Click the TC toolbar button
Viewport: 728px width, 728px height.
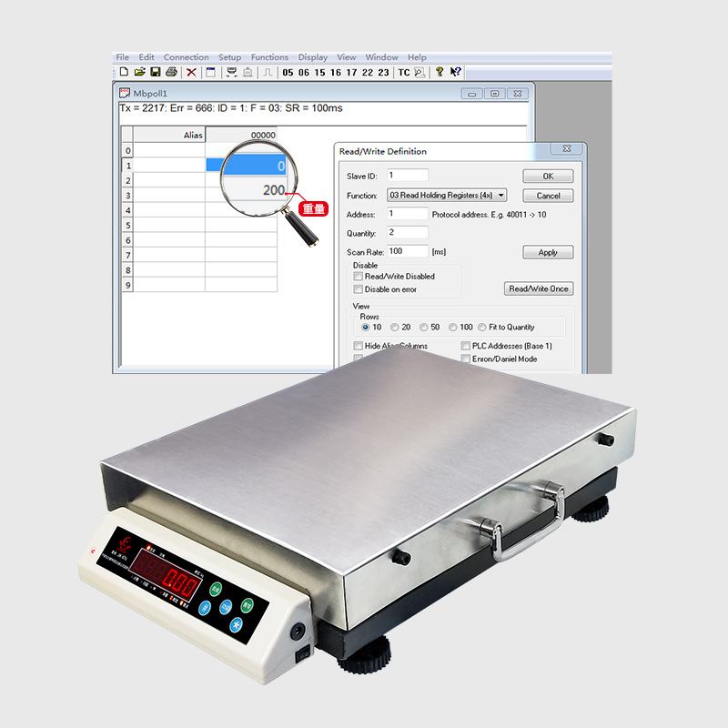click(403, 73)
